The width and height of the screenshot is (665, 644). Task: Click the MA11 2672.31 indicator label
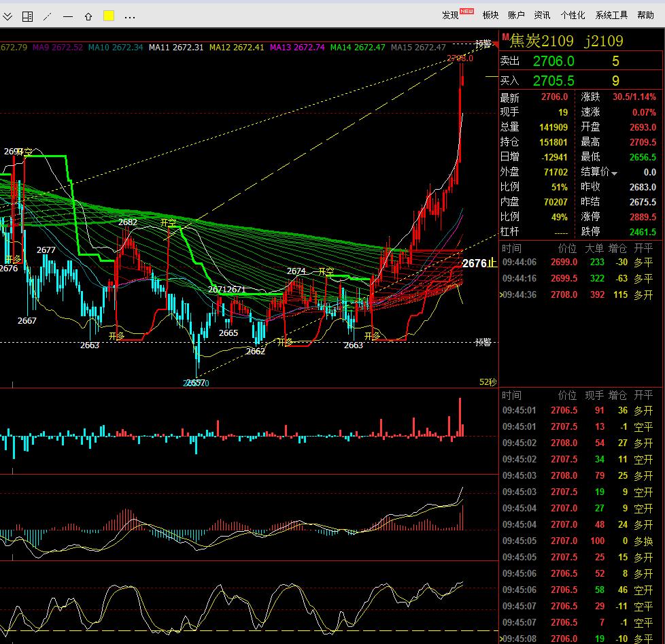[176, 48]
